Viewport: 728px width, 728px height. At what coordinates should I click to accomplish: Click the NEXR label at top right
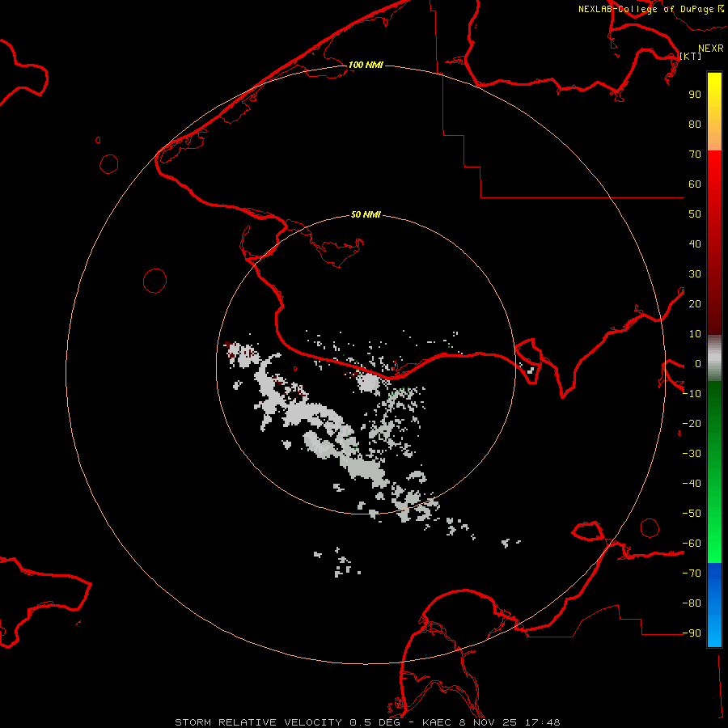[x=711, y=49]
